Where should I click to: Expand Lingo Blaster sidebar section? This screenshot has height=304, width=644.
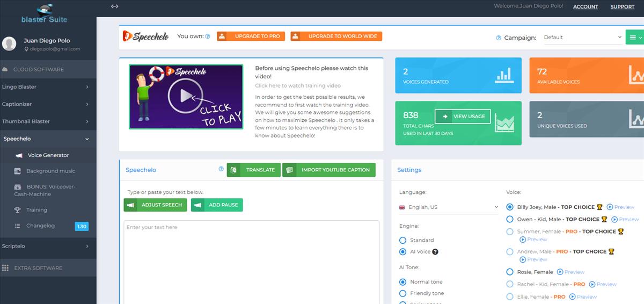point(48,86)
